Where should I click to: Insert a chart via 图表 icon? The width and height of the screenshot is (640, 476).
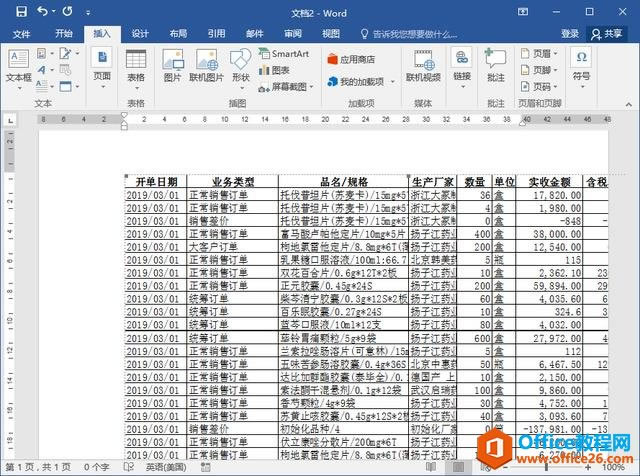[x=274, y=70]
